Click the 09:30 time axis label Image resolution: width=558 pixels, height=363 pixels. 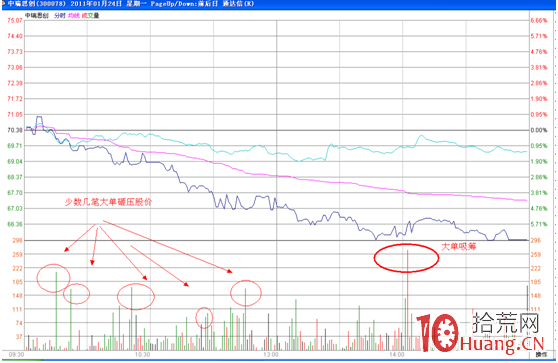click(x=16, y=354)
